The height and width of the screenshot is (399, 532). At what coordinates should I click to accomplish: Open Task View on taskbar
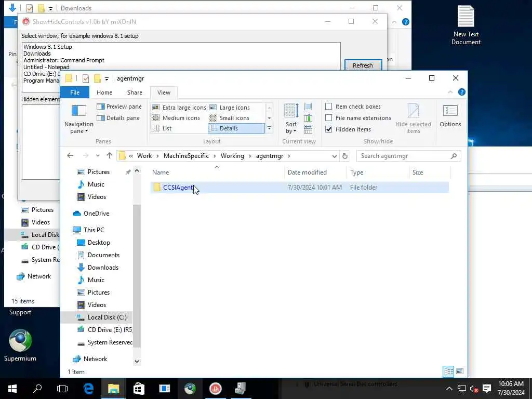(x=62, y=389)
